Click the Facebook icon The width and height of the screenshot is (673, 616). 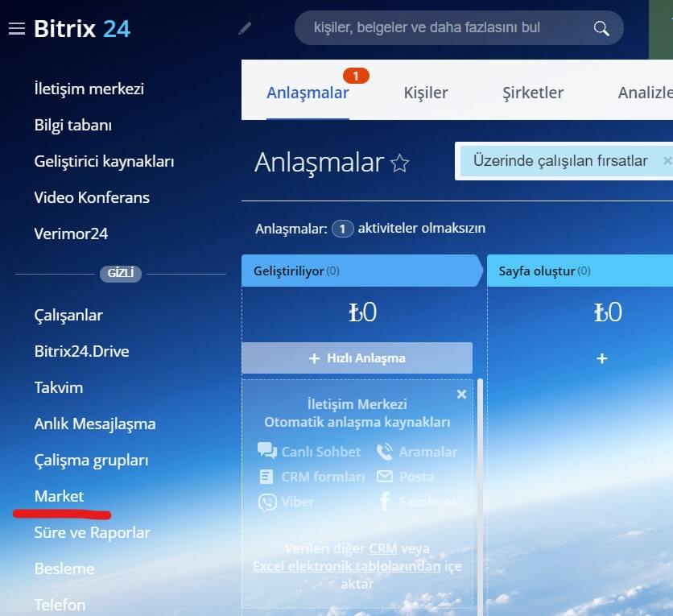pos(385,501)
